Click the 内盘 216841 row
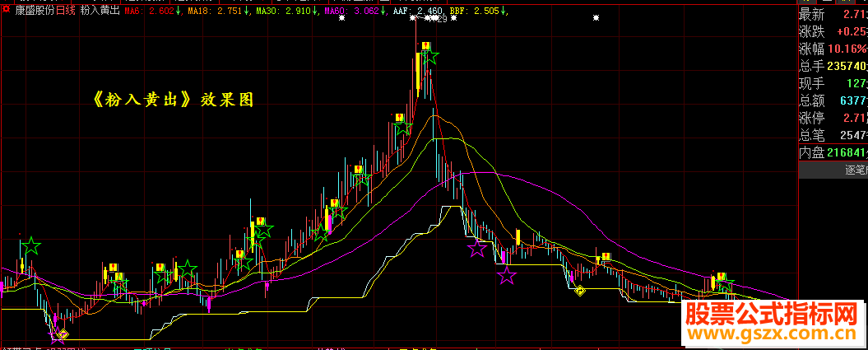The image size is (868, 350). (x=833, y=153)
